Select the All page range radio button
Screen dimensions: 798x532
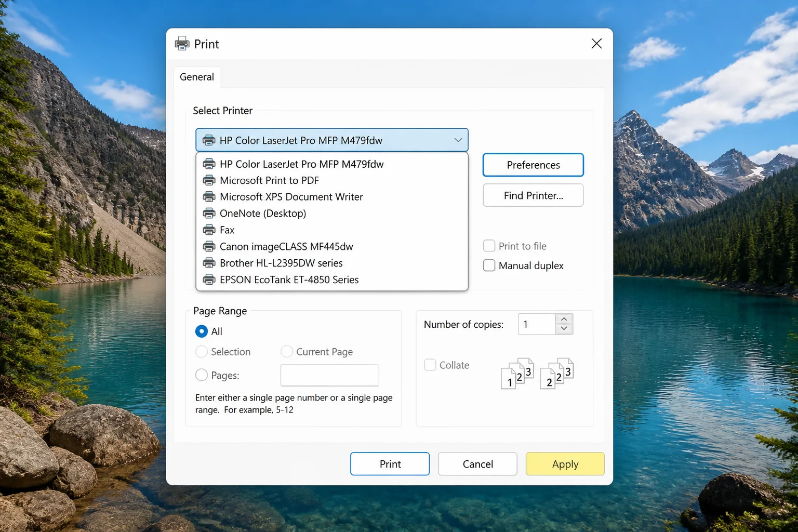(202, 331)
